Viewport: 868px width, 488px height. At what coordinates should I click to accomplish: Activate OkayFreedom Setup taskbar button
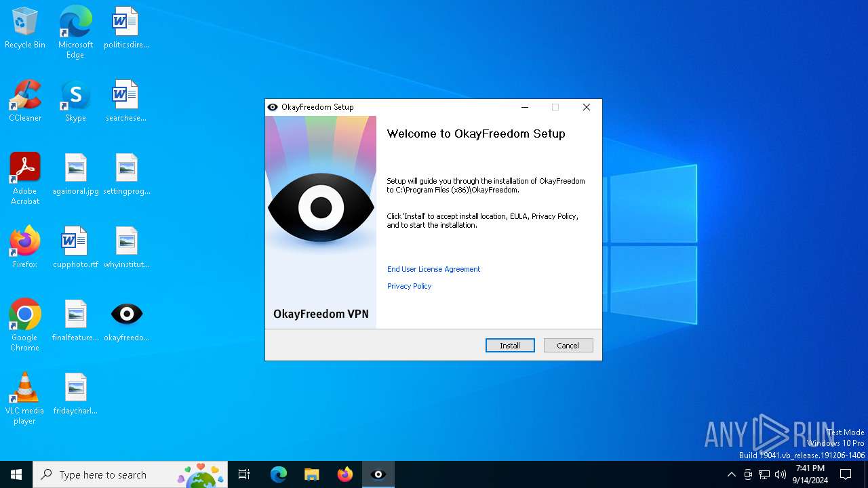(378, 474)
